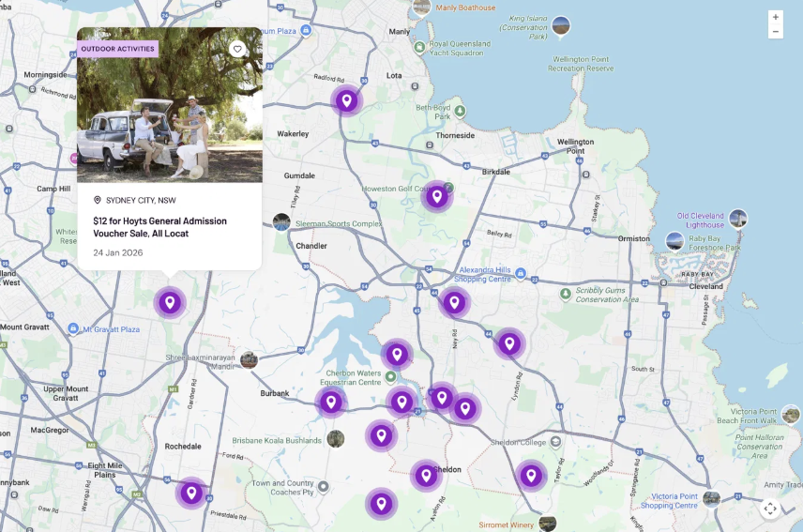Open the $12 Hoyts General Admission deal title
Viewport: 803px width, 532px height.
click(x=159, y=227)
